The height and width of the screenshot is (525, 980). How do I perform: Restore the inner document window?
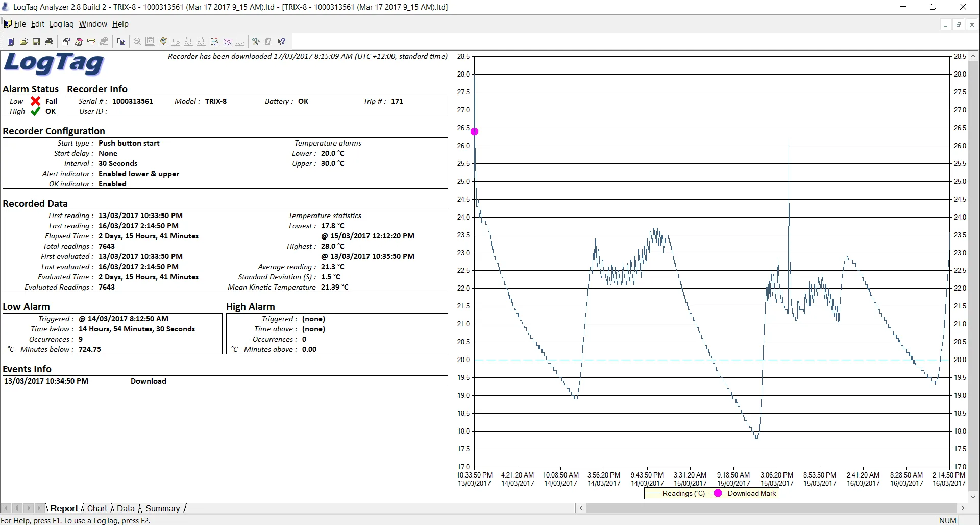pyautogui.click(x=959, y=25)
